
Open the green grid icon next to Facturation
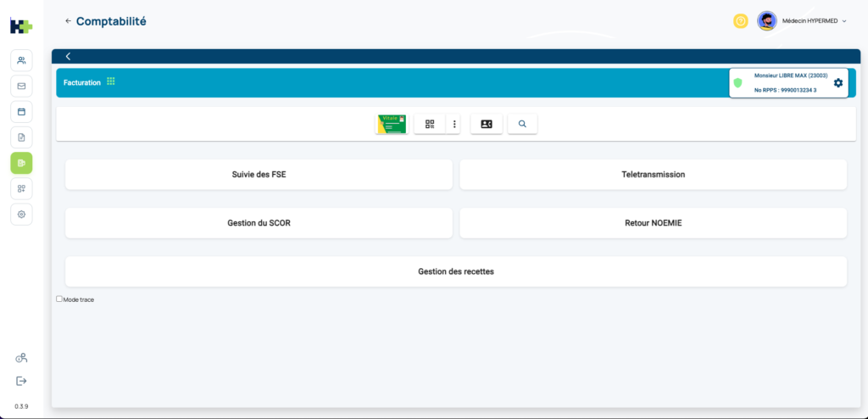[x=111, y=81]
